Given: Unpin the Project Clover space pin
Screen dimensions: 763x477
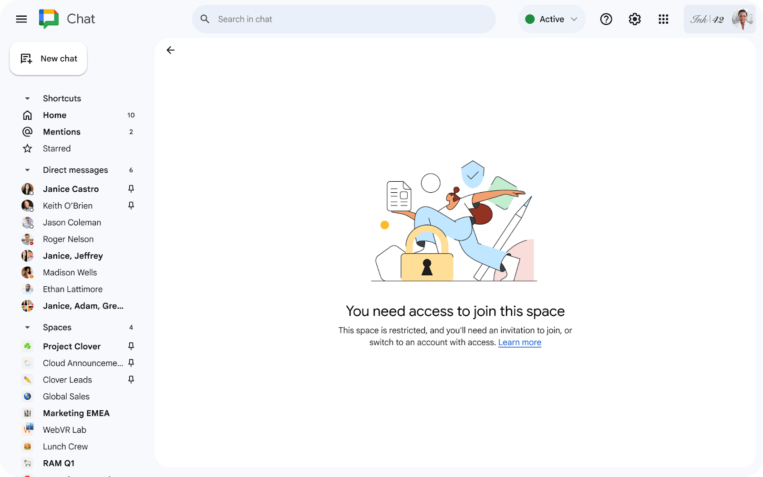Looking at the screenshot, I should [131, 346].
